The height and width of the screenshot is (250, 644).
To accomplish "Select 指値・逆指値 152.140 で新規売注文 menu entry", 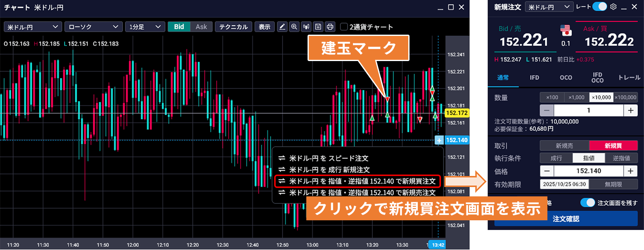I will click(x=357, y=193).
